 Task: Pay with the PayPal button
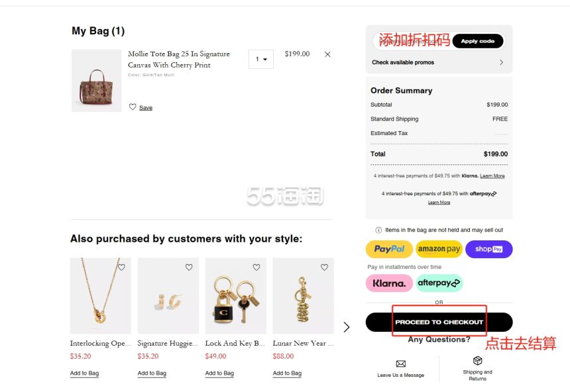point(389,249)
